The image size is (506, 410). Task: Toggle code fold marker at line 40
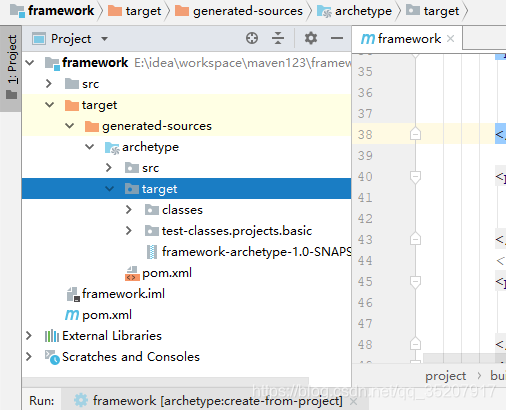tap(415, 177)
